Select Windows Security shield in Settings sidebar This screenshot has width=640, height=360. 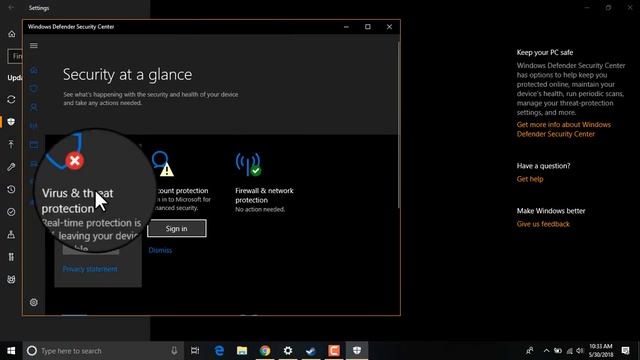[11, 122]
